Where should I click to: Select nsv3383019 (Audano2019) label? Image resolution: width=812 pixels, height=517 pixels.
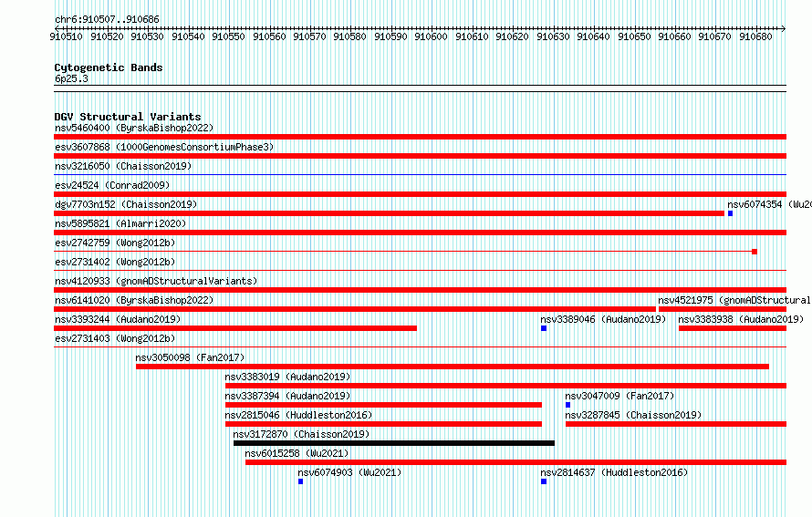tap(287, 377)
